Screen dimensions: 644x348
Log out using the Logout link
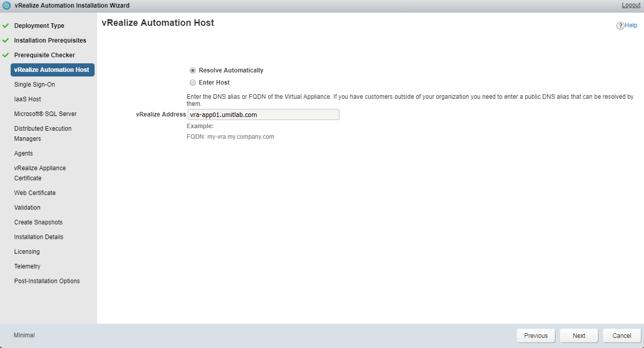click(631, 5)
